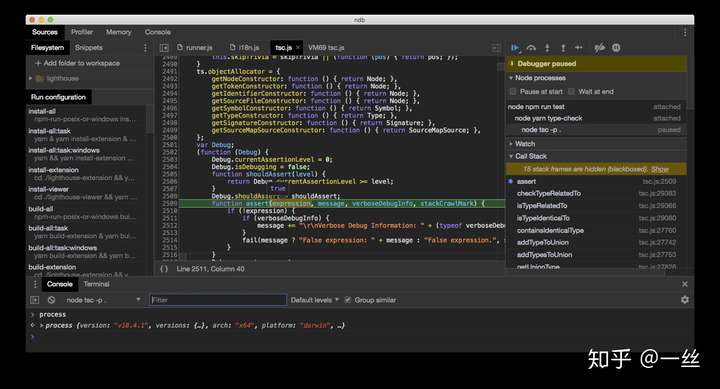The width and height of the screenshot is (720, 389).
Task: Enable Wait at end checkbox
Action: pos(571,92)
